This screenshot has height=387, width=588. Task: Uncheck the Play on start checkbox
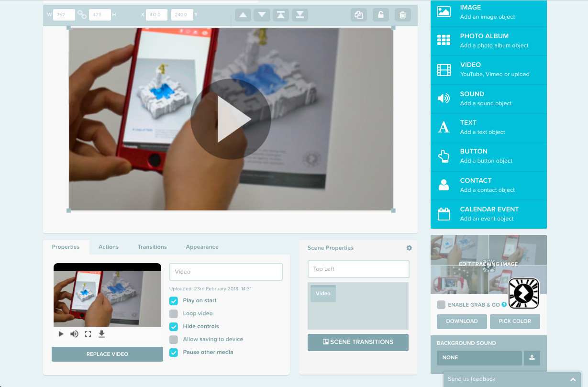[174, 301]
